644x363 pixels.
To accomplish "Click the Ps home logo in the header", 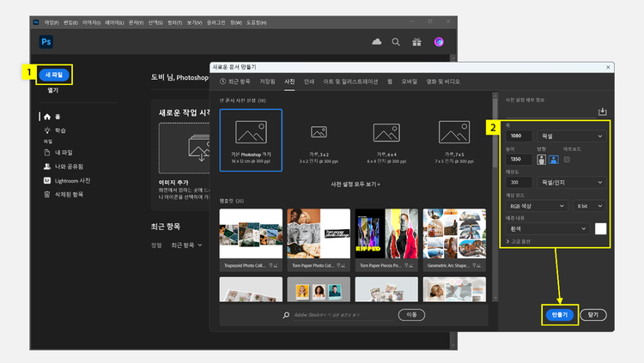I will coord(46,42).
